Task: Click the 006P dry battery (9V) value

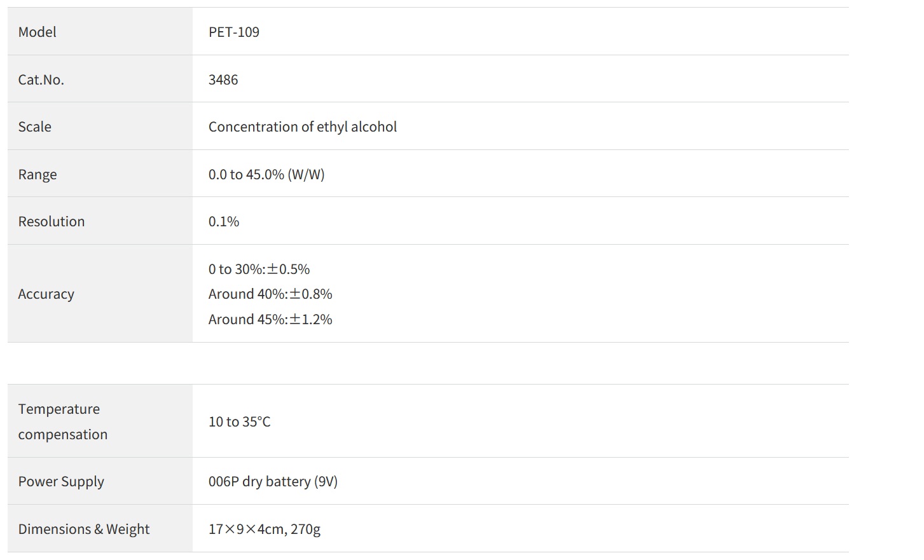Action: (x=273, y=481)
